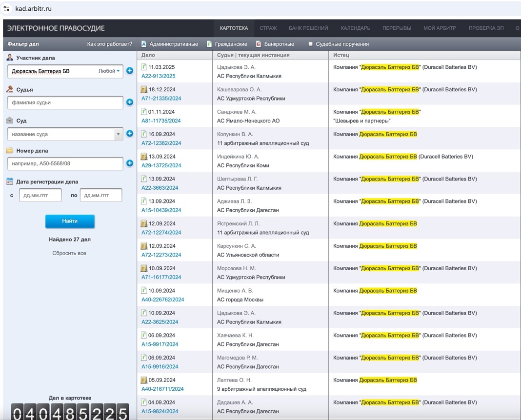Click judge name Санджиев М. А.

tap(237, 112)
